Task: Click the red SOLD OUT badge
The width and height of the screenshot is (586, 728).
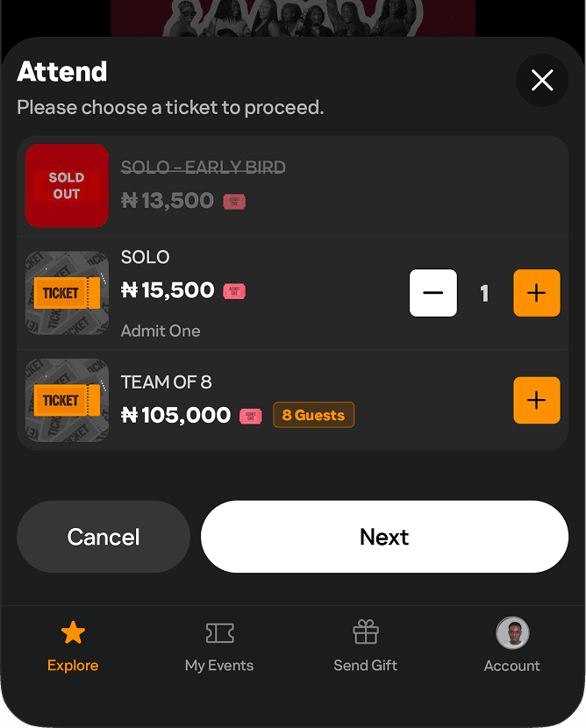Action: tap(67, 186)
